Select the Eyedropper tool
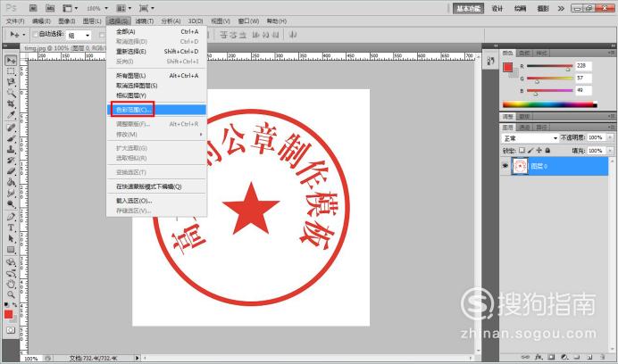The height and width of the screenshot is (364, 618). point(11,115)
